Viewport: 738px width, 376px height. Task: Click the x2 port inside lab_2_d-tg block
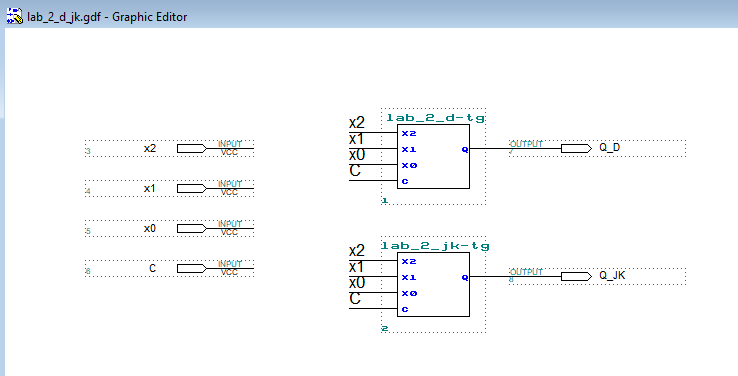(409, 133)
